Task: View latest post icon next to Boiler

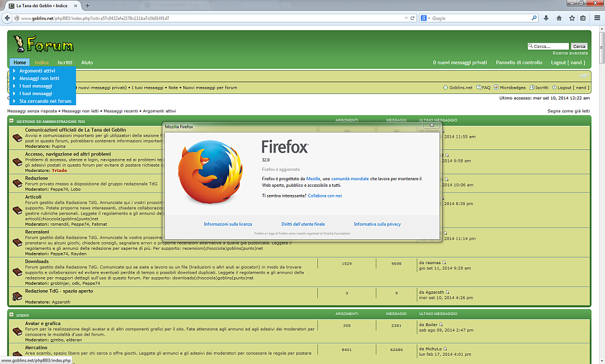Action: 441,324
